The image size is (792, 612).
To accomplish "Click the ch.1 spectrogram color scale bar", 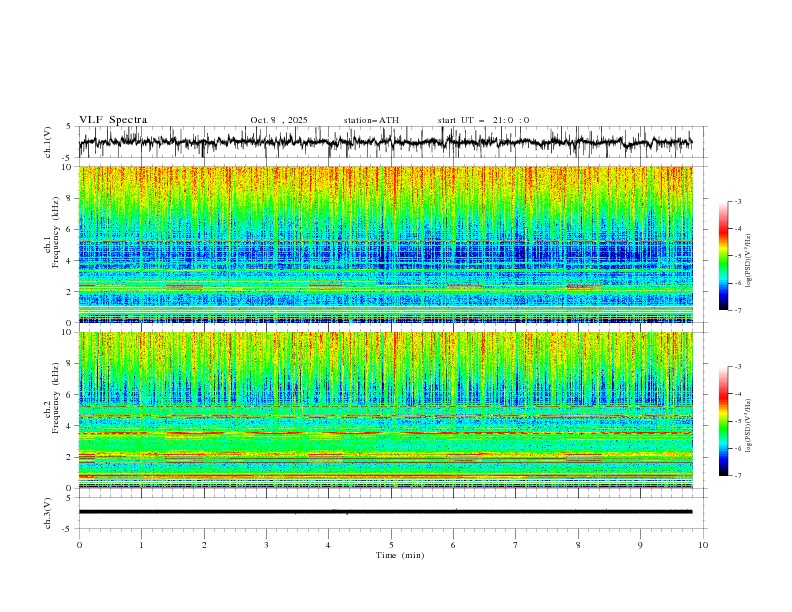I will [x=723, y=255].
